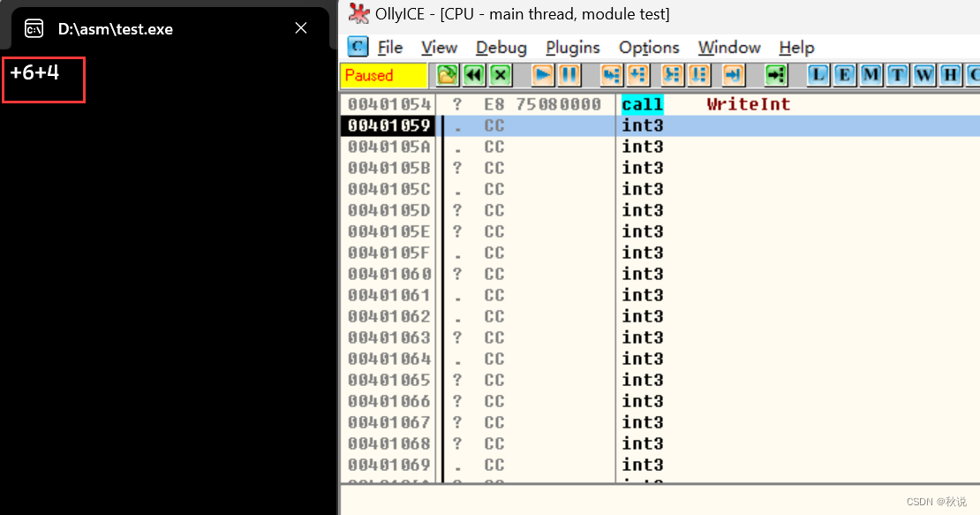The height and width of the screenshot is (515, 980).
Task: Click the CC byte at address 00401063
Action: 494,338
